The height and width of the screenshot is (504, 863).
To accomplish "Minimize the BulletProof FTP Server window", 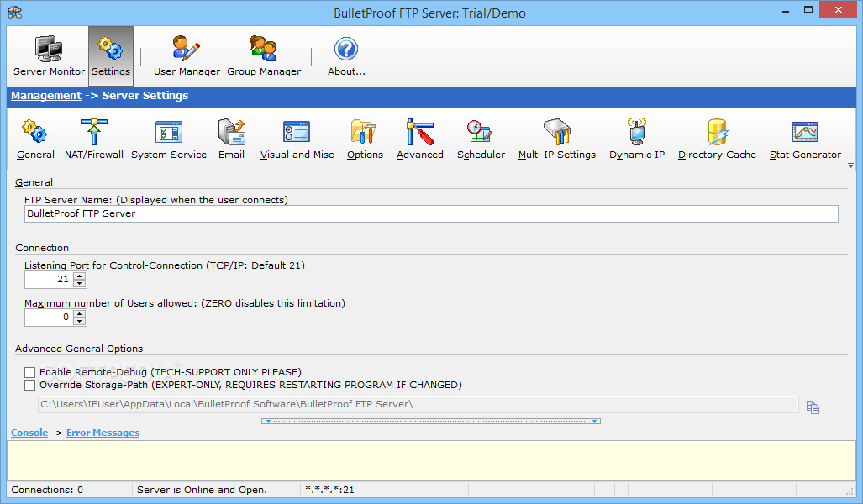I will pyautogui.click(x=786, y=10).
